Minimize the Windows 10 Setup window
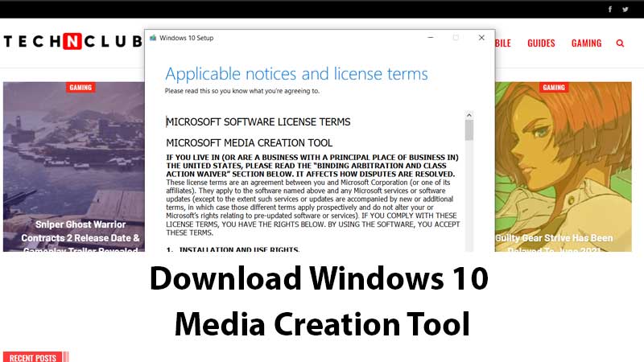The width and height of the screenshot is (644, 362). (431, 37)
